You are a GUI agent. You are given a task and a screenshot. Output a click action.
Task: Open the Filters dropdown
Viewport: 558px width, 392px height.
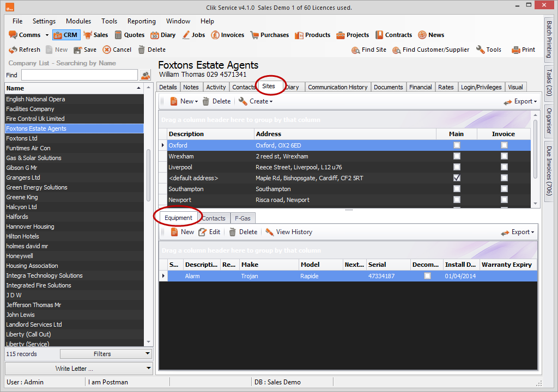(x=106, y=354)
